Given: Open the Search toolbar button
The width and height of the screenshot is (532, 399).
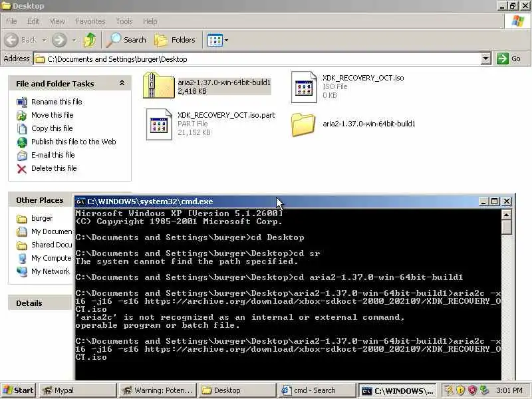Looking at the screenshot, I should (126, 40).
